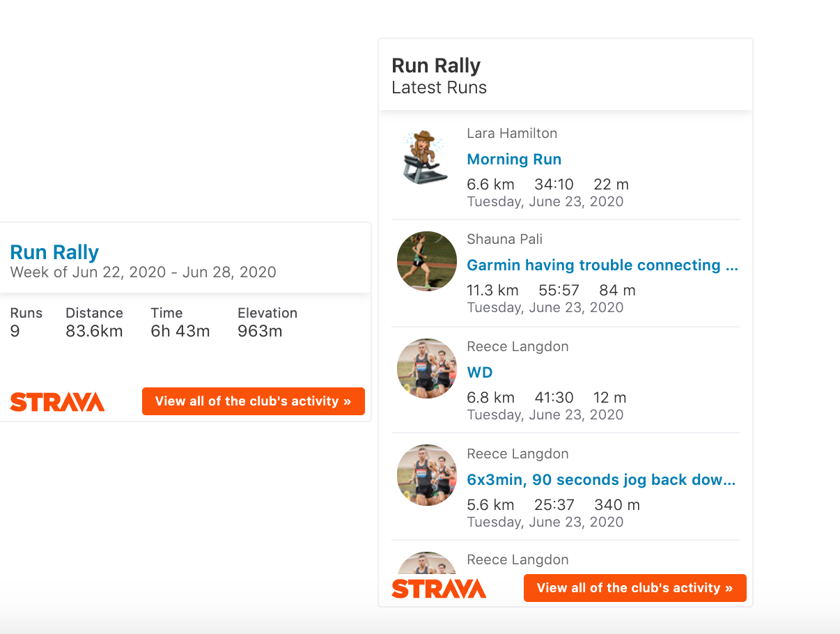The height and width of the screenshot is (634, 840).
Task: Open the Garmin having trouble connecting activity
Action: pos(602,265)
